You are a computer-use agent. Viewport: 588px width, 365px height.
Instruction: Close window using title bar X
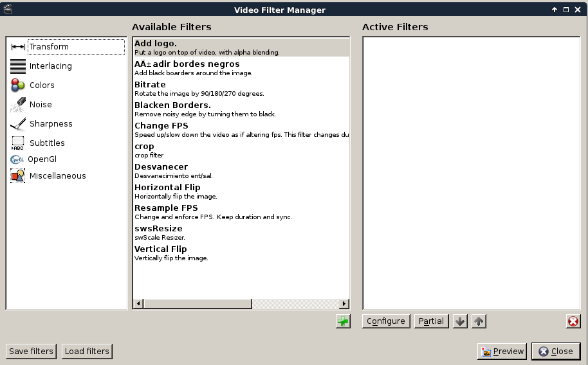coord(578,10)
